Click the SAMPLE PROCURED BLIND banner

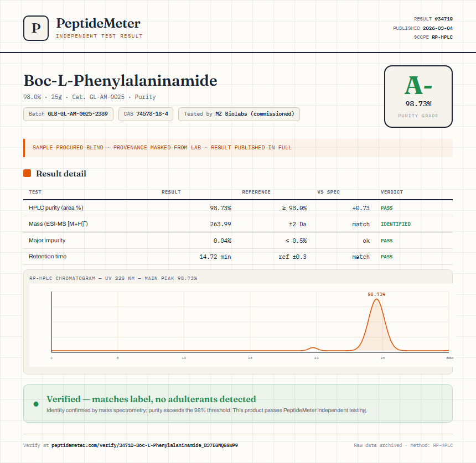click(x=238, y=148)
